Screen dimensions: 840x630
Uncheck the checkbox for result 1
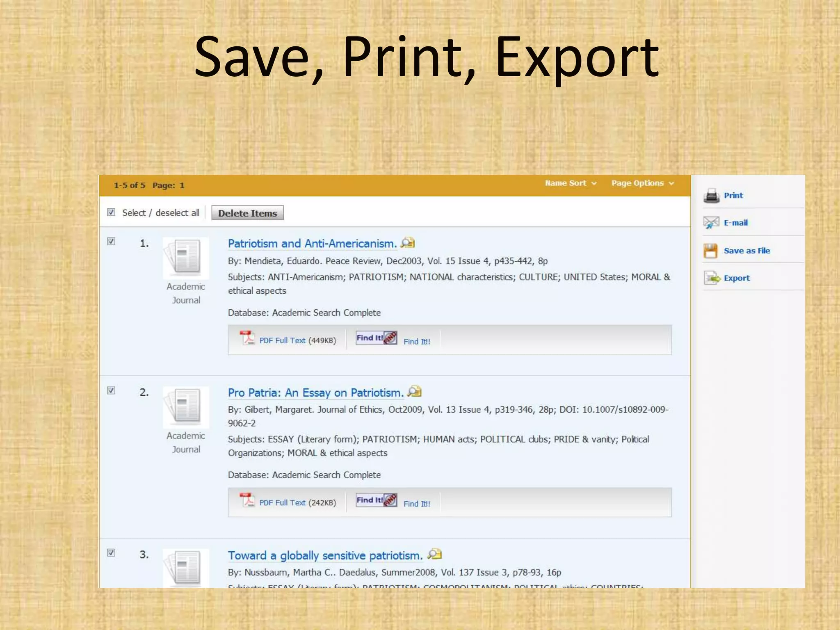[x=111, y=241]
